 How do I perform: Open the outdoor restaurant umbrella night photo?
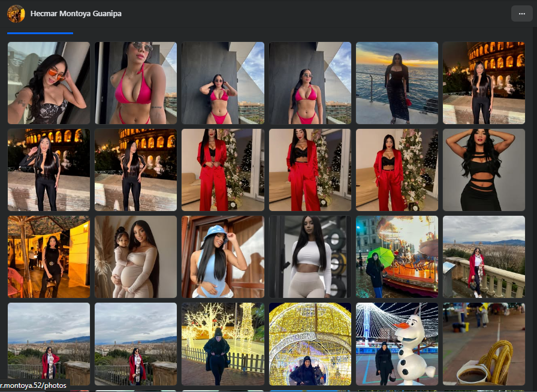(49, 257)
